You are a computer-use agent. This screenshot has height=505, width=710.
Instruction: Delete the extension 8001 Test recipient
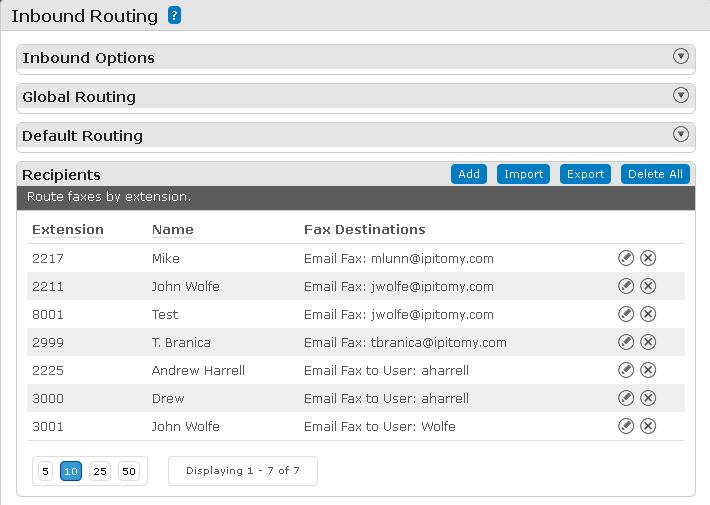648,314
